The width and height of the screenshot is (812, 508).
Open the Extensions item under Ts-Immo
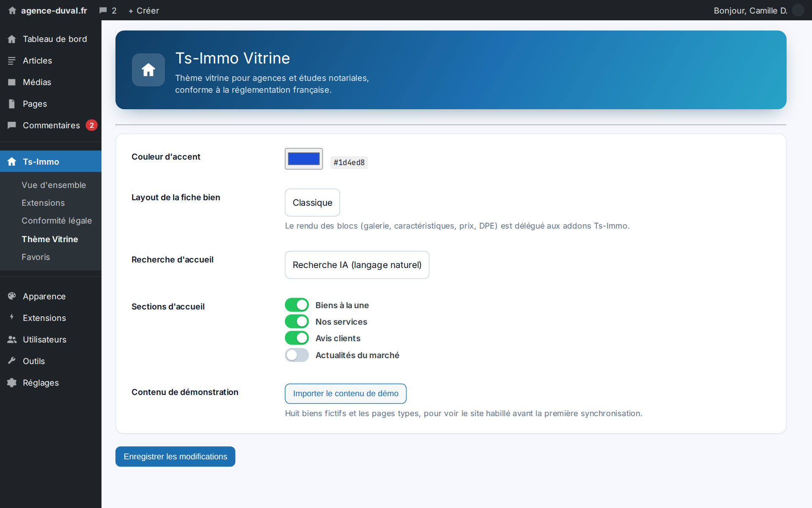(43, 203)
